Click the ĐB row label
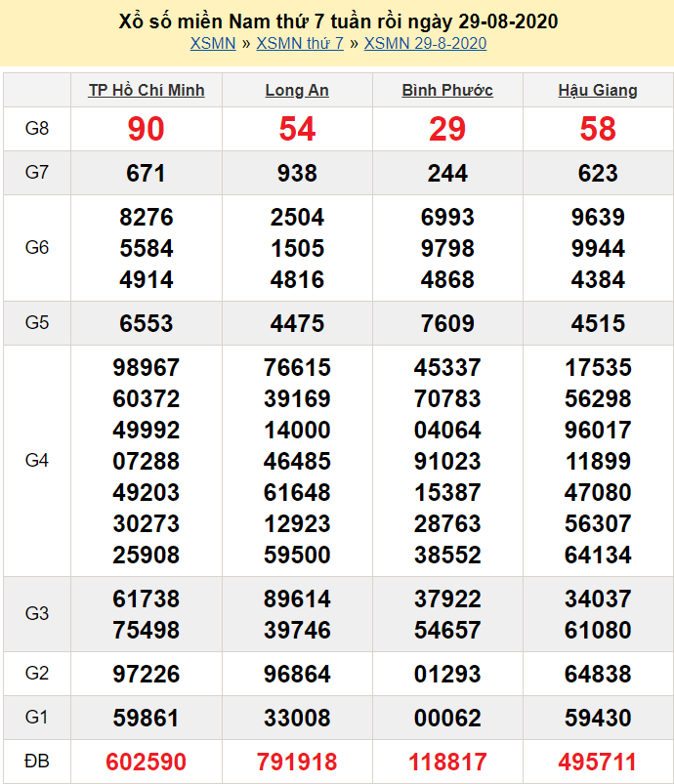 tap(37, 762)
